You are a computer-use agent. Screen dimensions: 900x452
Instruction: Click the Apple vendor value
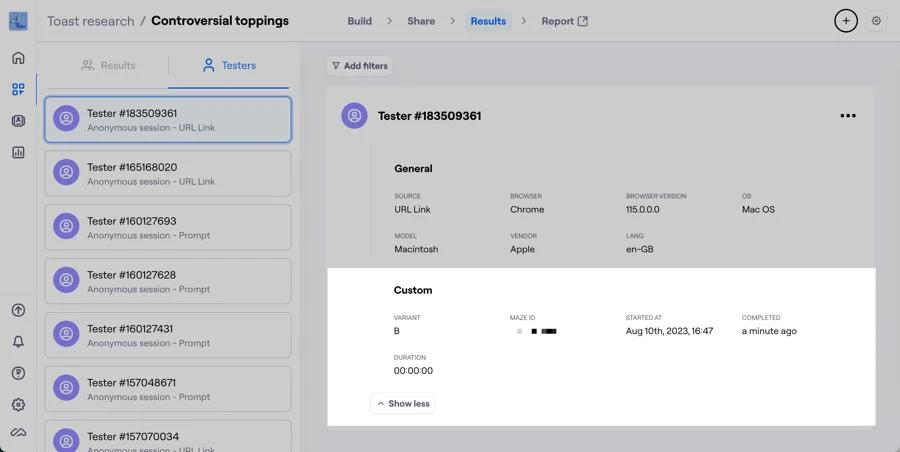click(522, 249)
